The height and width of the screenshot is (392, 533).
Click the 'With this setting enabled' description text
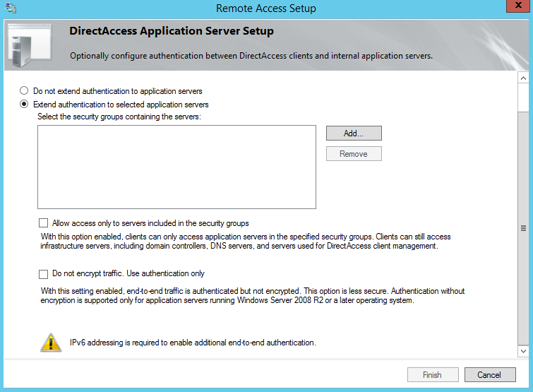(253, 295)
